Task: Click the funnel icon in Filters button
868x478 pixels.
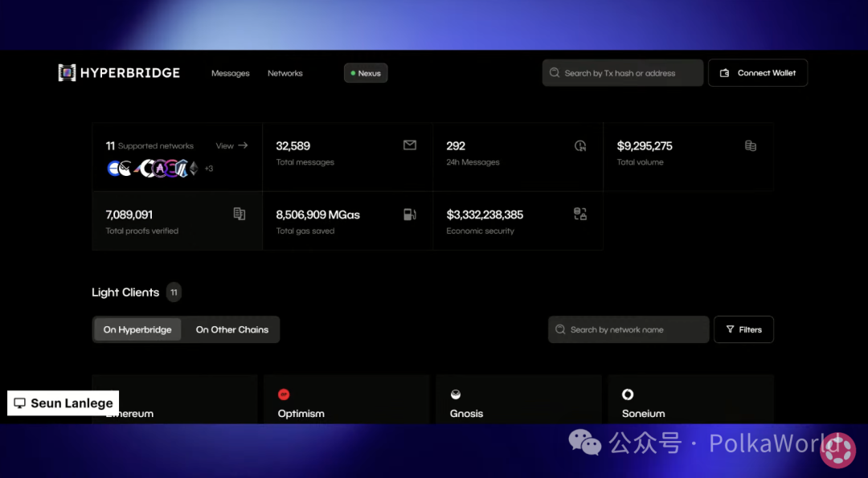Action: point(730,329)
